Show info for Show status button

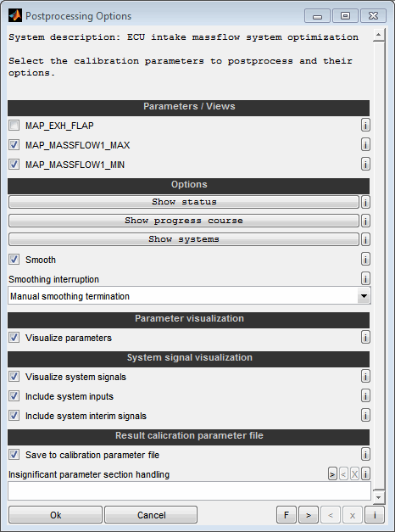click(x=365, y=202)
